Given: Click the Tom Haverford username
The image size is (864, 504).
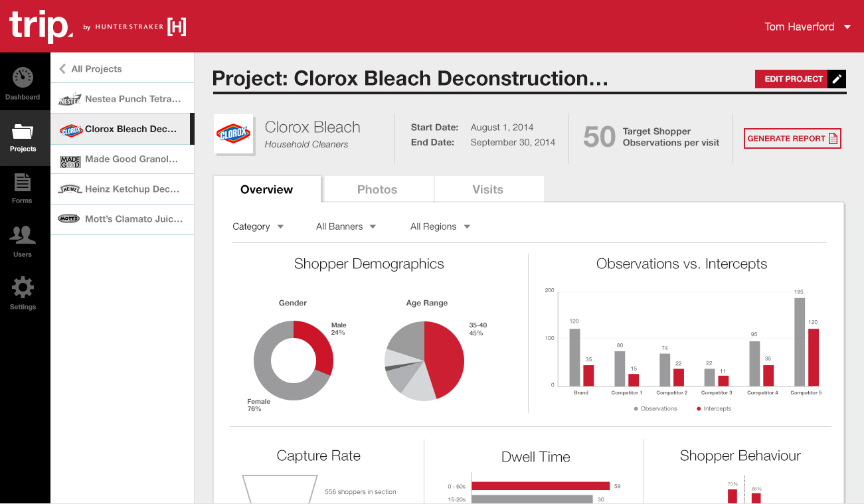Looking at the screenshot, I should pyautogui.click(x=799, y=27).
